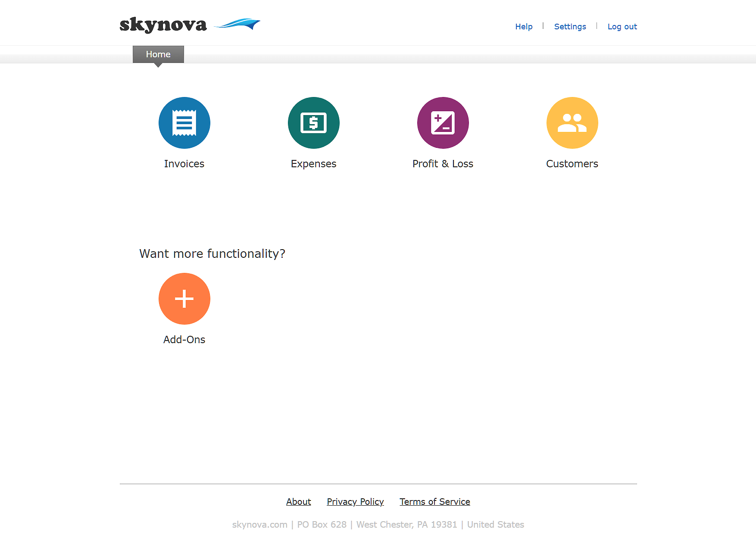Open the purple Profit & Loss icon
Viewport: 756px width, 541px height.
443,123
